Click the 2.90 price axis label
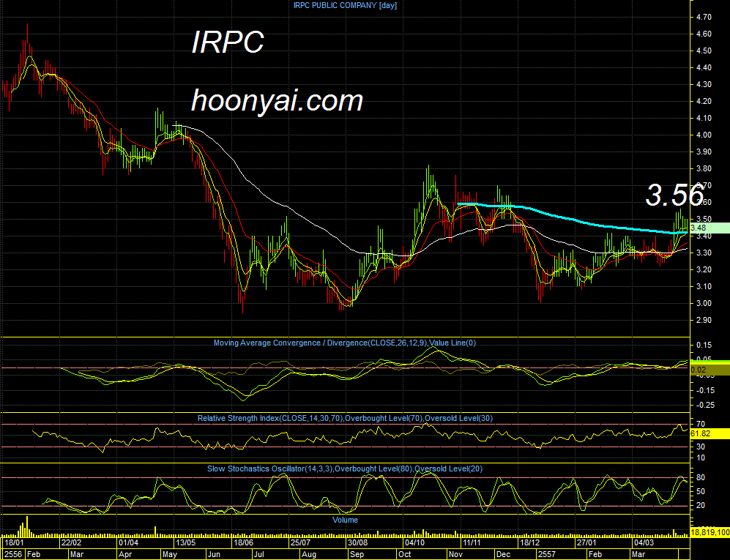The image size is (730, 560). 704,321
